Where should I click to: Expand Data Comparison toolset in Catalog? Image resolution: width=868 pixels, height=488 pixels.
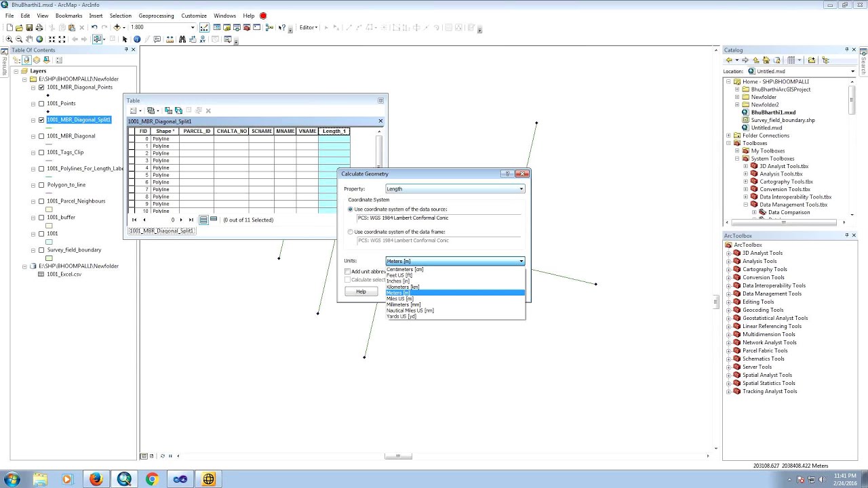click(x=754, y=212)
